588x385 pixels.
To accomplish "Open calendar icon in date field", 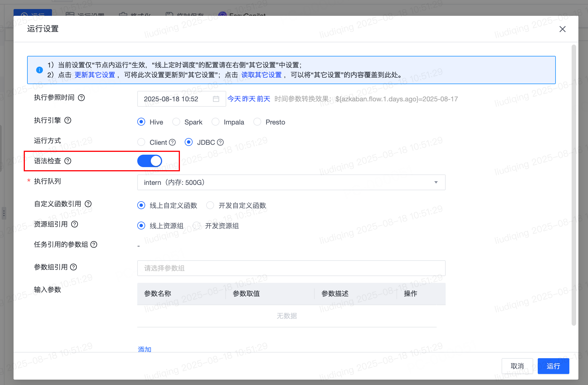I will coord(216,99).
